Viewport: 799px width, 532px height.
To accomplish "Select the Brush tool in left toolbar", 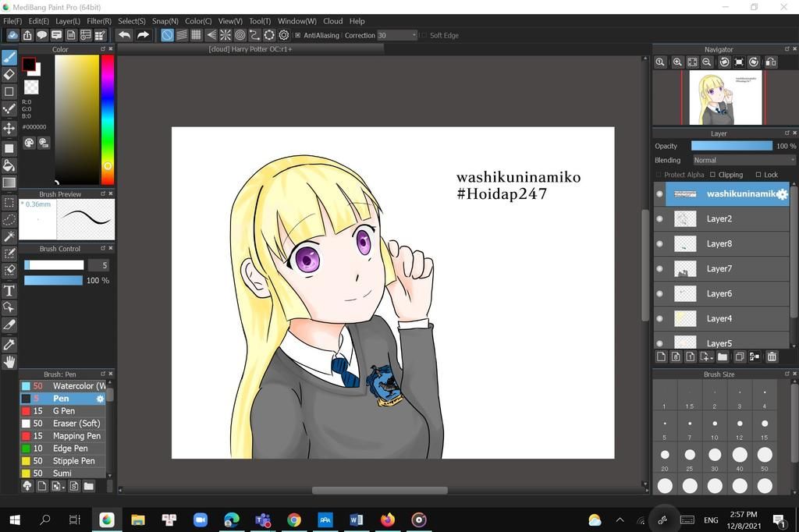I will [9, 58].
